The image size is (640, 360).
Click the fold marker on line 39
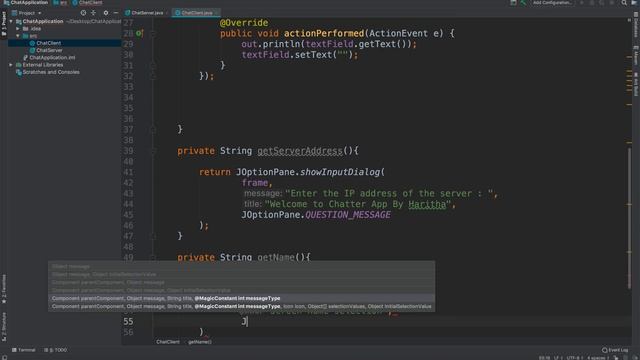click(153, 151)
